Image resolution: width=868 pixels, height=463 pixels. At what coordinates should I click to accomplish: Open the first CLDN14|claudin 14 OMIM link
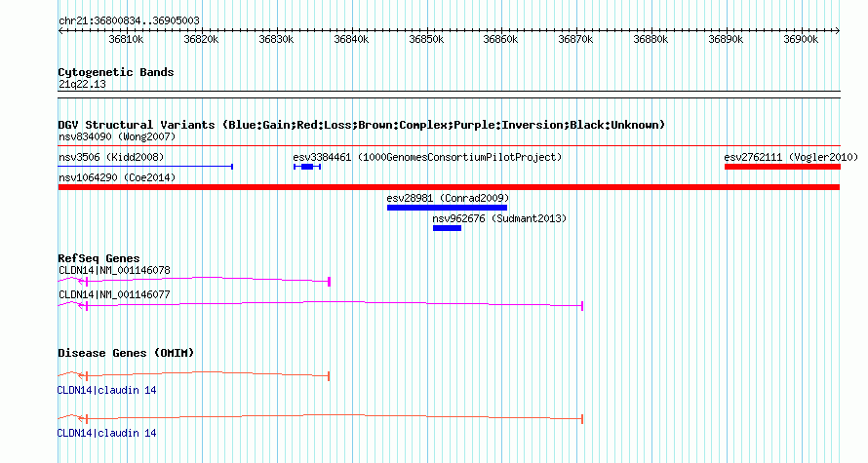(107, 391)
